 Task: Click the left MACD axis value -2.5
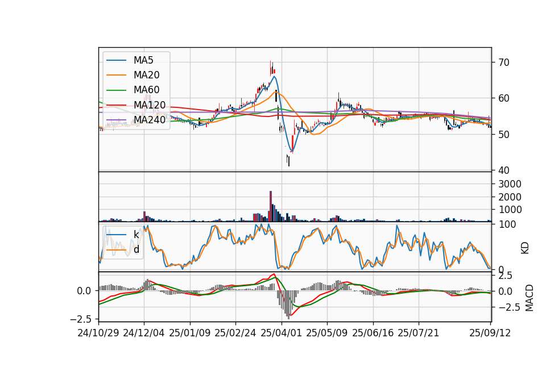click(81, 319)
